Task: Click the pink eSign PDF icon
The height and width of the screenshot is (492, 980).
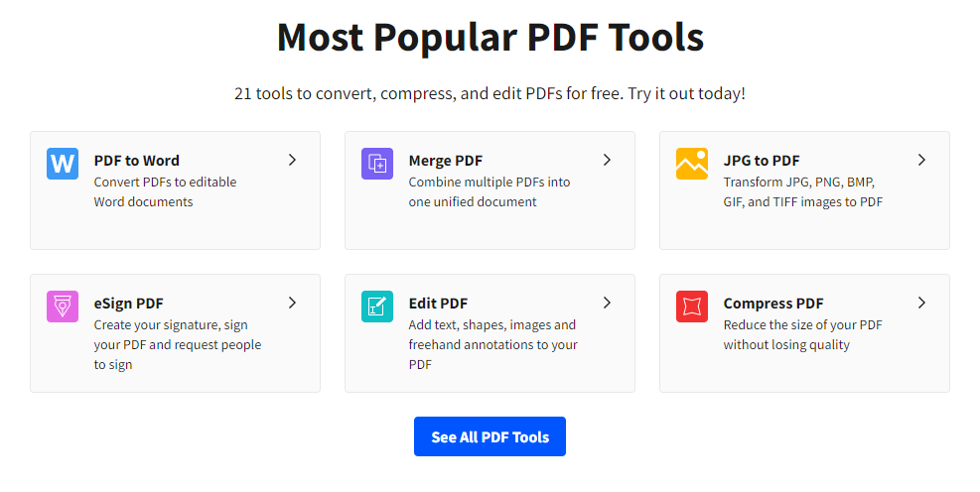Action: pyautogui.click(x=63, y=307)
